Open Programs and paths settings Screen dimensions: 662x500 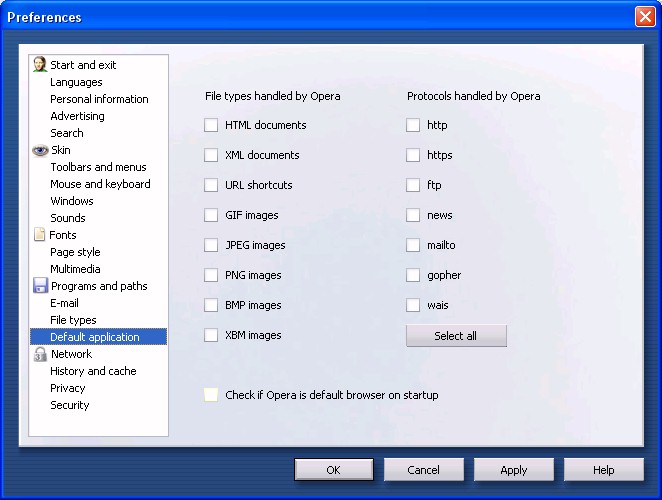(99, 286)
